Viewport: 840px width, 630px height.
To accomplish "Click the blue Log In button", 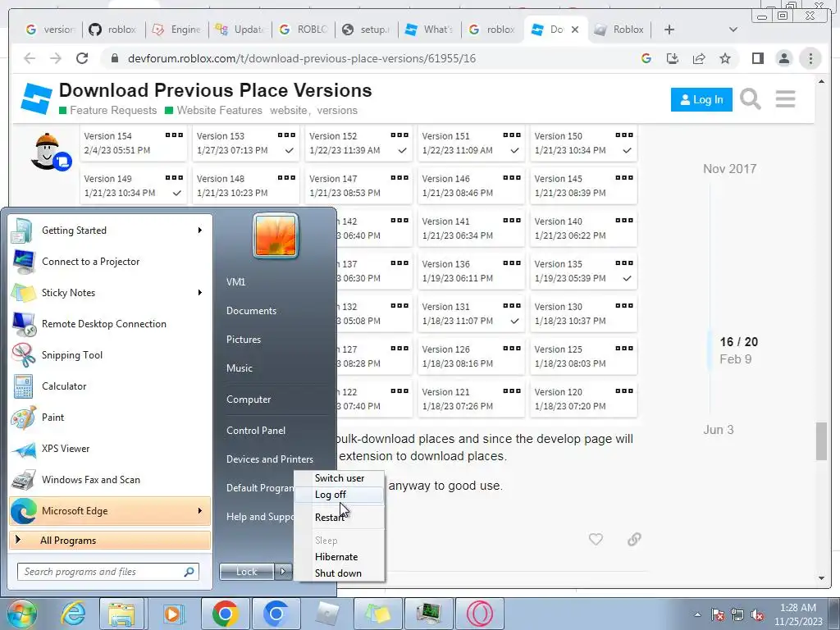I will click(701, 99).
